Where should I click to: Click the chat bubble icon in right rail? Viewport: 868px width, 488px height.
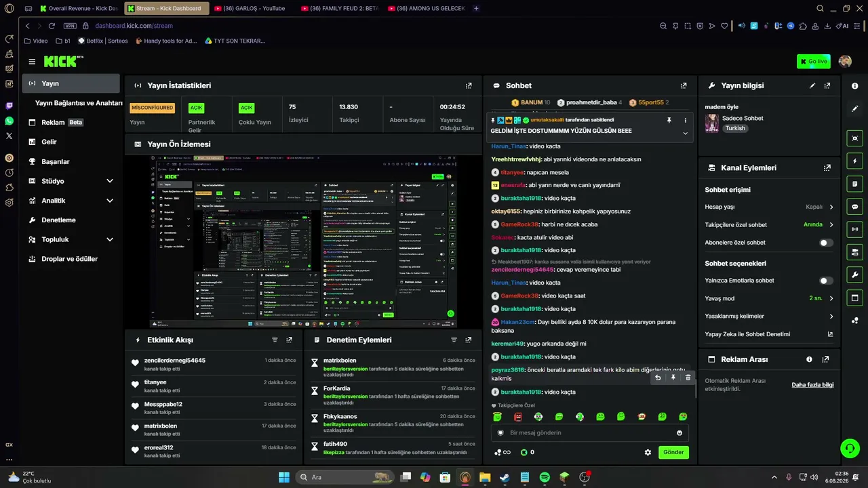[x=854, y=207]
